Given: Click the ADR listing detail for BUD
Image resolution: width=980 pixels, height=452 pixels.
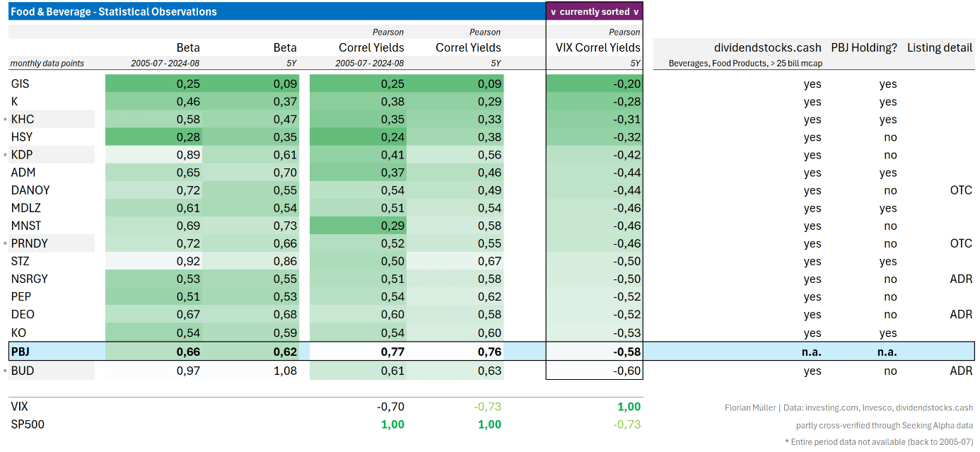Looking at the screenshot, I should (x=961, y=370).
